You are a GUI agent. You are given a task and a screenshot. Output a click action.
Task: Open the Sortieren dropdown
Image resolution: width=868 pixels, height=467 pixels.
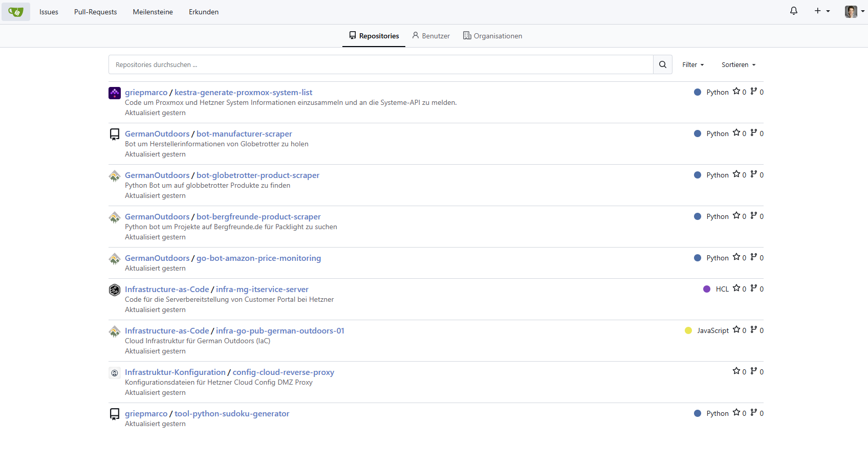739,64
